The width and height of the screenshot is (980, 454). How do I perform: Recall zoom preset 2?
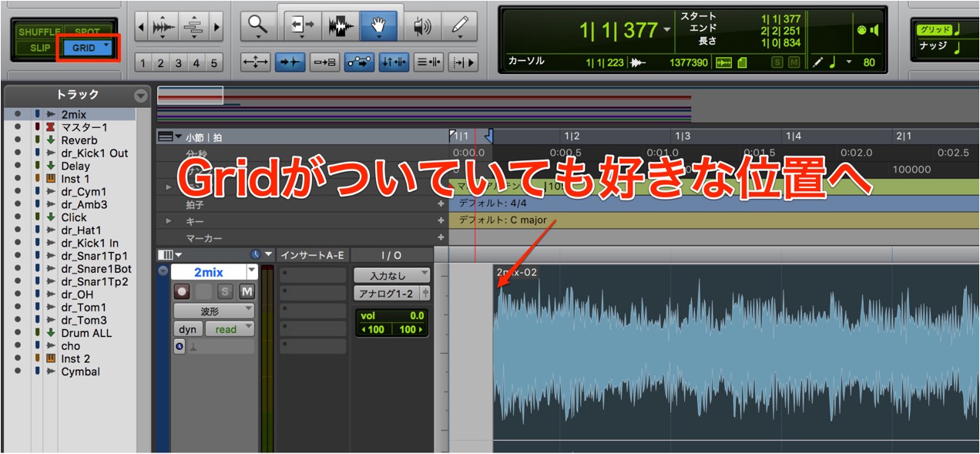tap(161, 63)
